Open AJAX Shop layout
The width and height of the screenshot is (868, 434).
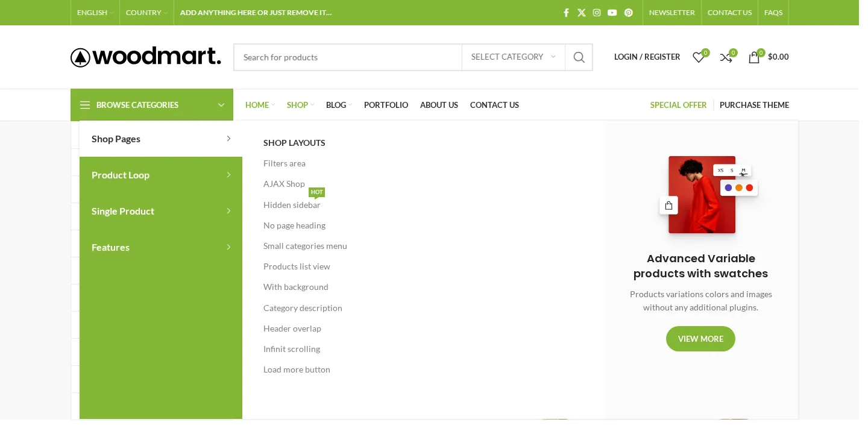click(x=284, y=184)
